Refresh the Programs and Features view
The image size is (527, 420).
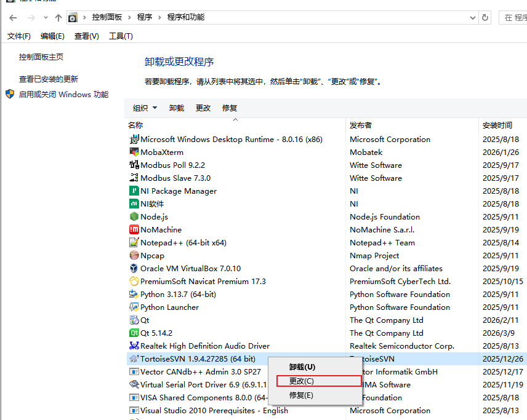point(485,17)
